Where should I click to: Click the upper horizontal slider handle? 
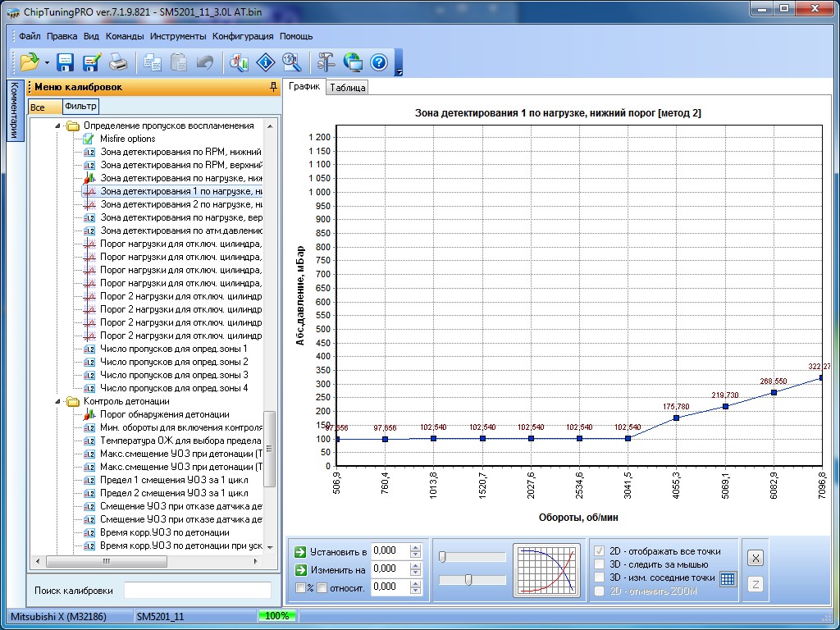443,557
